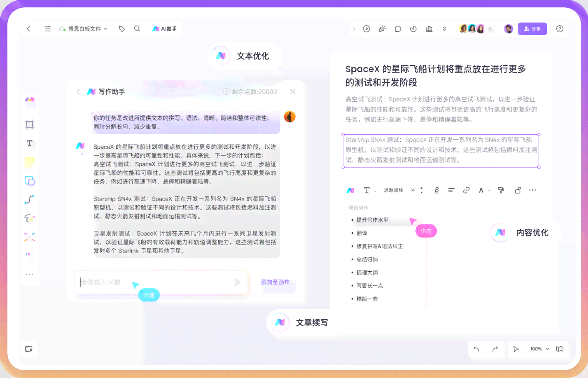Choose 提升写作水平 from the AI list

click(x=372, y=220)
